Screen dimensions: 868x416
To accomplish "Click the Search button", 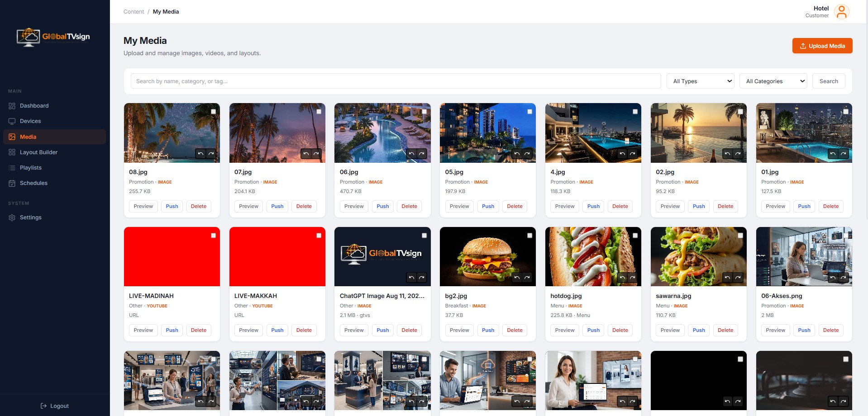I will (829, 81).
